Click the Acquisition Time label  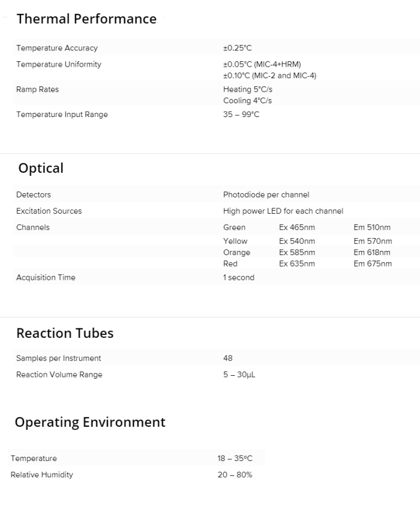click(46, 277)
